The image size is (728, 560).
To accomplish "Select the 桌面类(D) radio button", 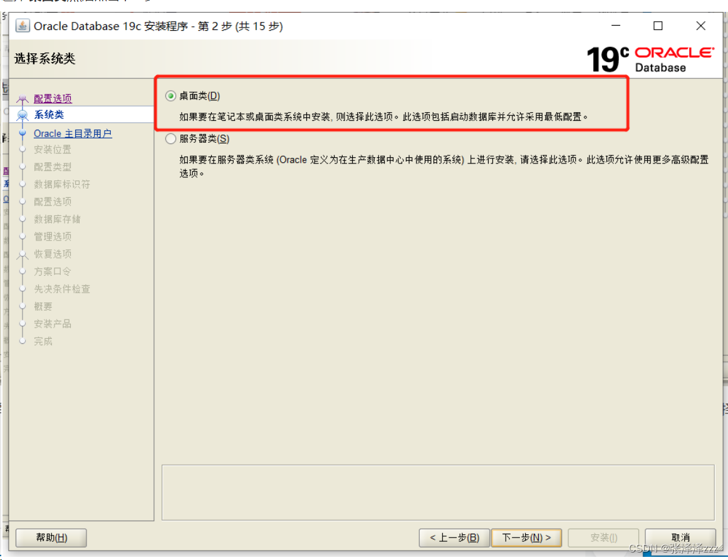I will pos(171,96).
